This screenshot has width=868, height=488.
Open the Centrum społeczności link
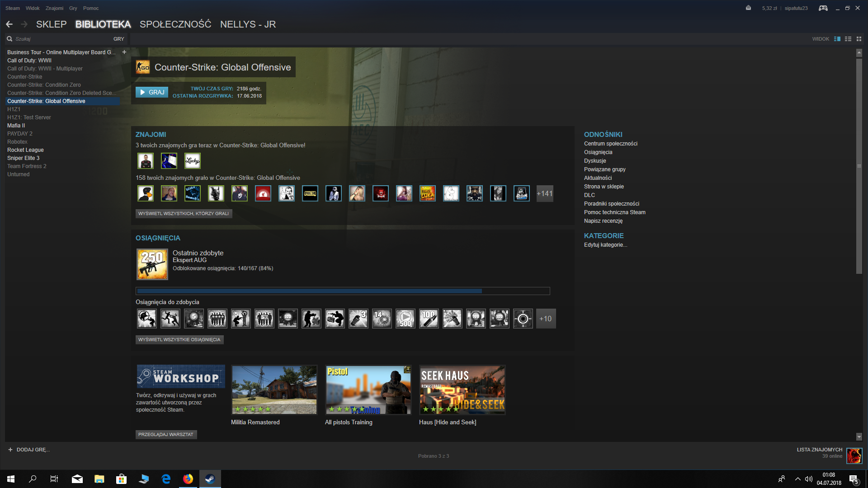(x=611, y=144)
